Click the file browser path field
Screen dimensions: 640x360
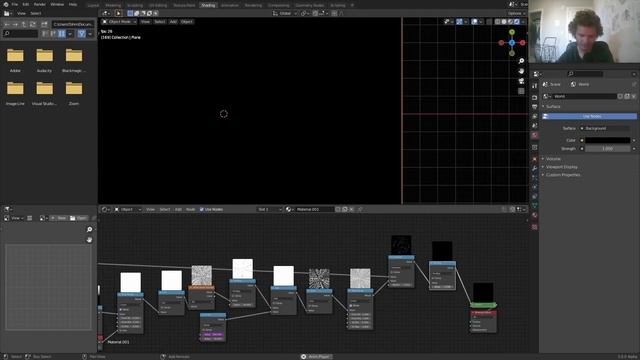coord(73,24)
